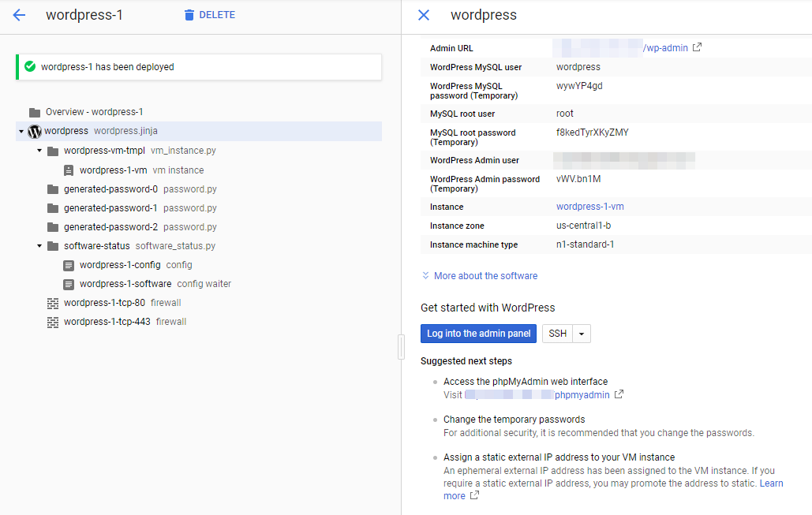812x515 pixels.
Task: Collapse the wordpress-vm-tmpl folder
Action: tap(39, 151)
